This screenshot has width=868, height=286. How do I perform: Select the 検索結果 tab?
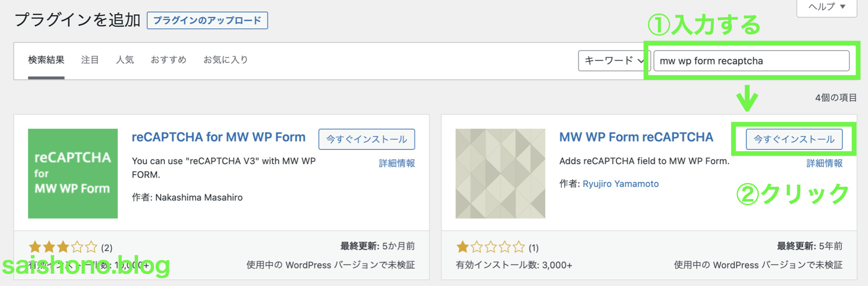point(46,59)
